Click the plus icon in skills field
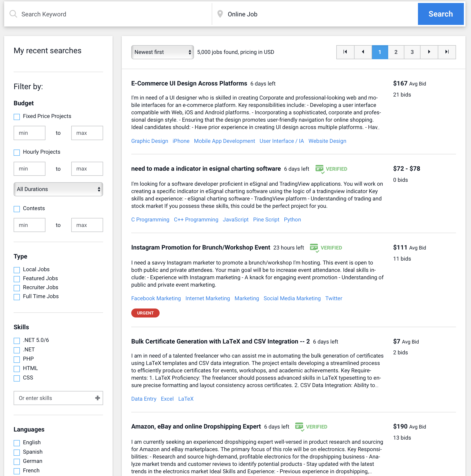The width and height of the screenshot is (471, 476). pyautogui.click(x=97, y=398)
